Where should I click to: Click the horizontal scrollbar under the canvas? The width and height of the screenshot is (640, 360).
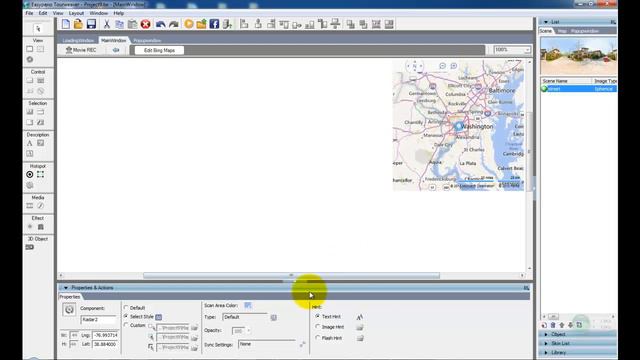pyautogui.click(x=291, y=276)
